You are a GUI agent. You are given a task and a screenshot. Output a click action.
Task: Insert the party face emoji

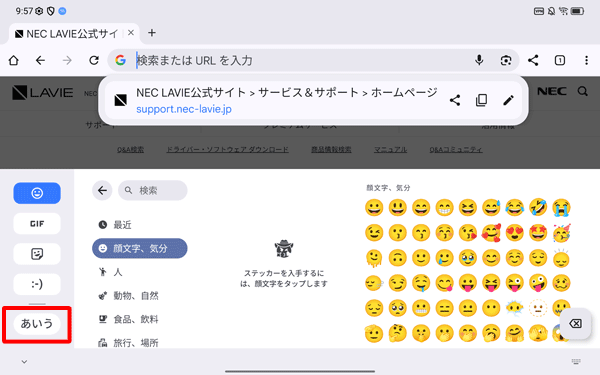point(561,233)
